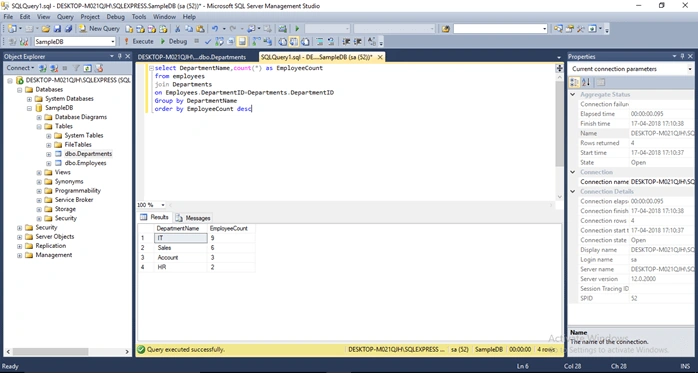Collapse the Tables folder node
The image size is (698, 373).
[x=39, y=126]
